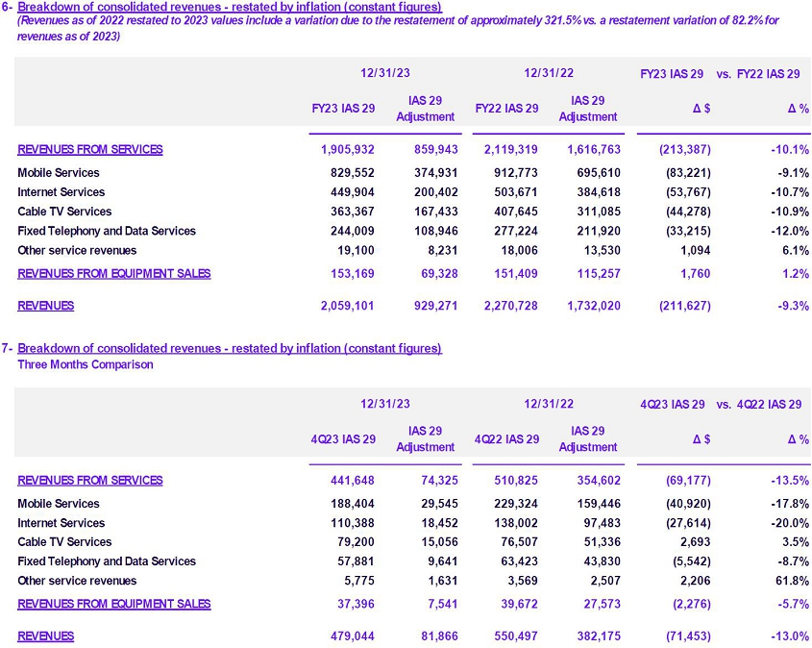The width and height of the screenshot is (812, 648).
Task: Click the 4Q22 IAS 29 column header
Action: click(506, 439)
